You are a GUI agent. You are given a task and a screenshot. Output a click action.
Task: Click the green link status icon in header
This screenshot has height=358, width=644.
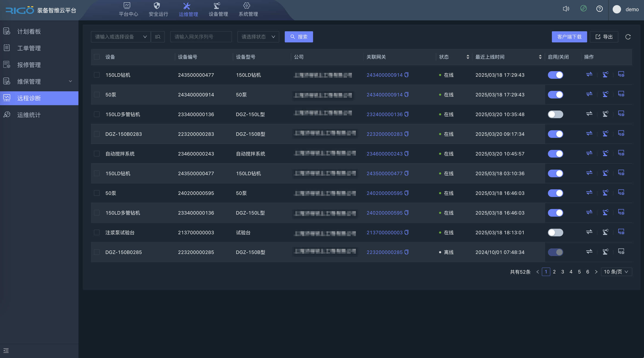point(583,9)
